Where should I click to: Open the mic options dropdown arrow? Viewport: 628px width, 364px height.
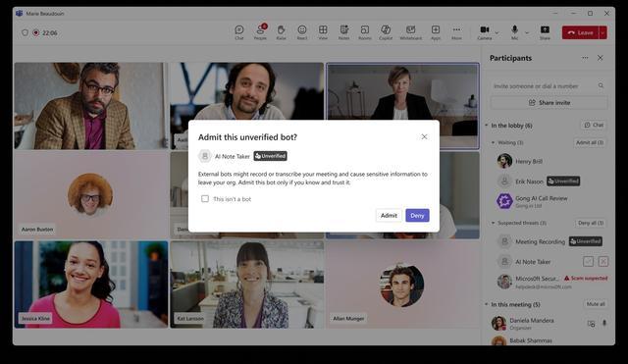[x=527, y=32]
